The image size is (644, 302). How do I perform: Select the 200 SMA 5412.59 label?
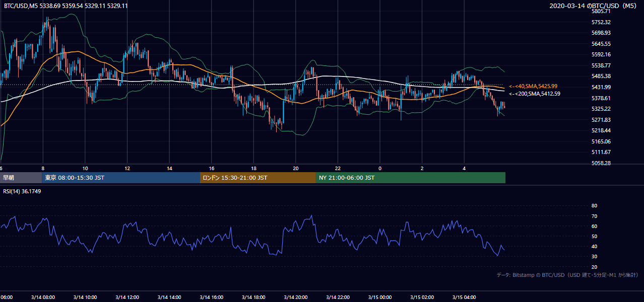click(x=535, y=94)
